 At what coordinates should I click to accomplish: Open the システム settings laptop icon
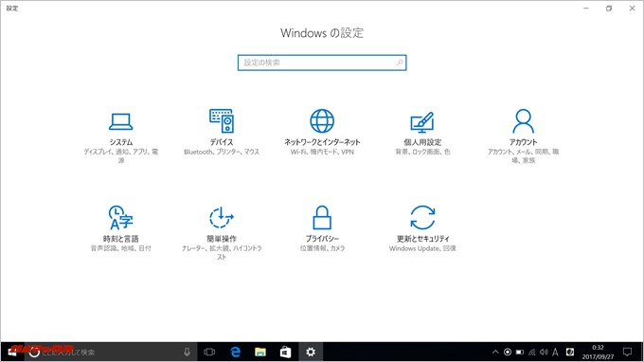121,121
